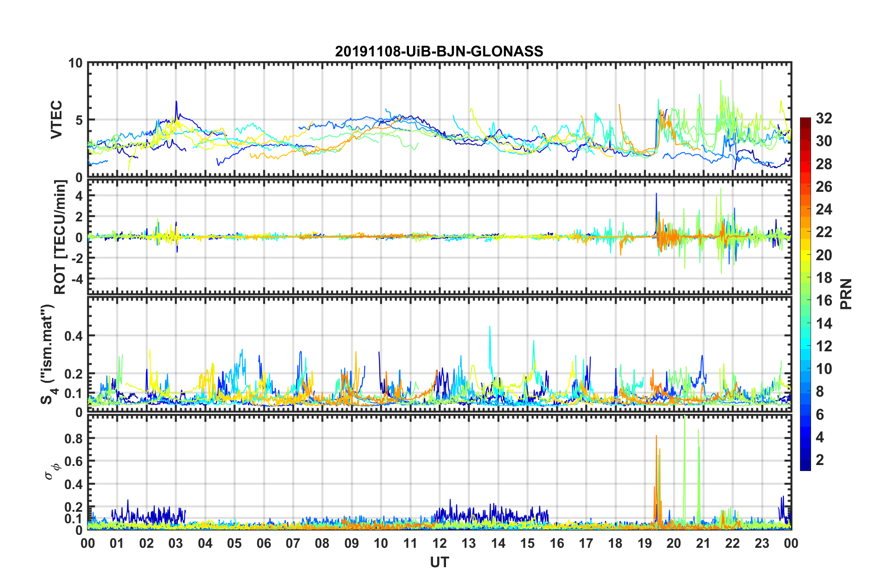Click UT axis hour label 12
Viewport: 879px width, 588px height.
tap(439, 543)
